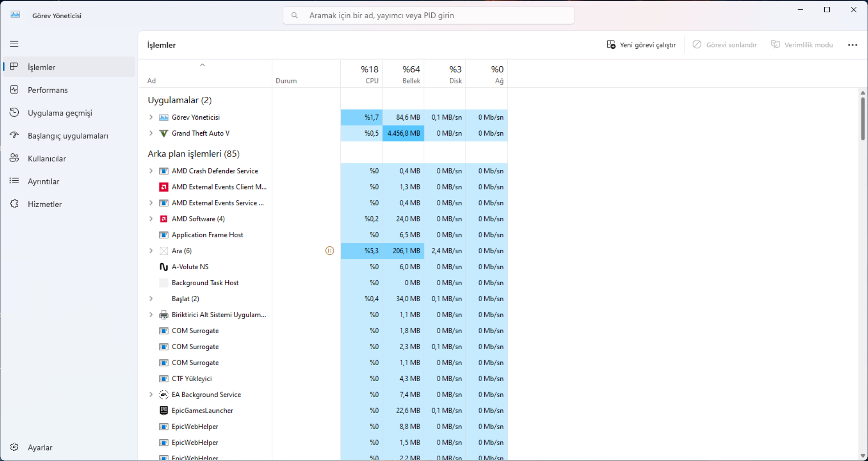
Task: Expand the Ara (6) group
Action: click(x=151, y=251)
